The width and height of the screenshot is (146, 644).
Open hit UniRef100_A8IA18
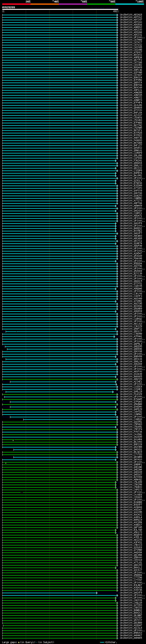tap(131, 15)
